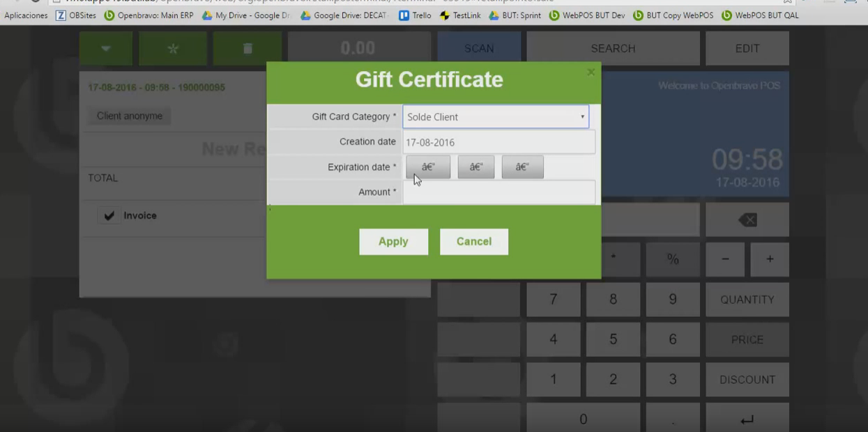This screenshot has width=868, height=432.
Task: Click number 8 on the keypad
Action: [614, 300]
